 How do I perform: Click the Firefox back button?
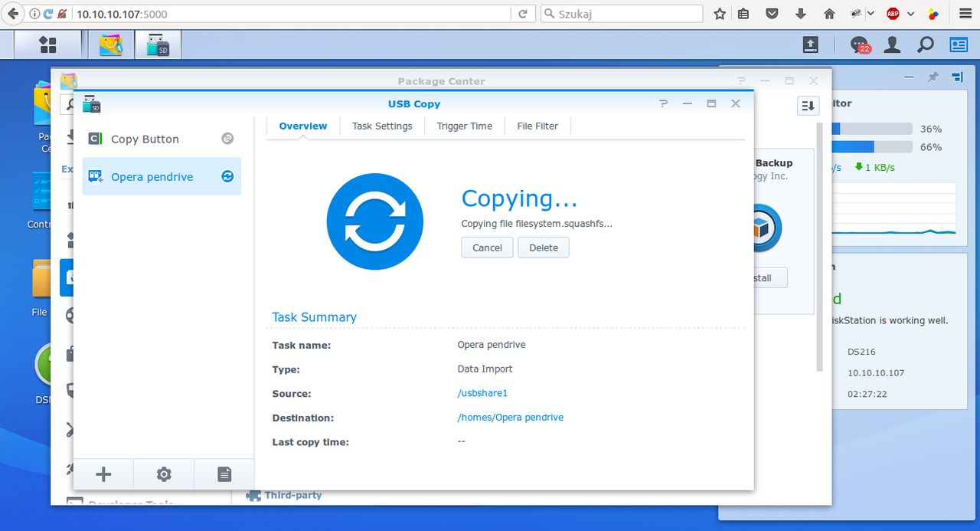12,14
